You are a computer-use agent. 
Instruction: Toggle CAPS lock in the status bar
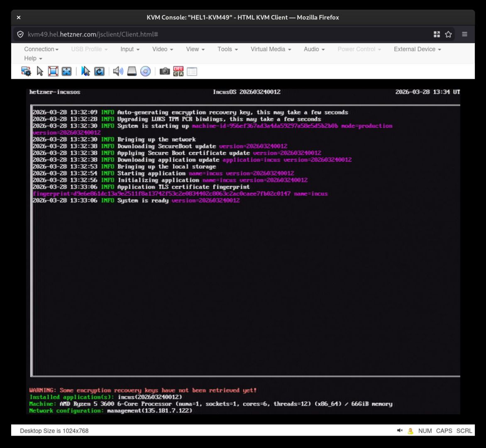pyautogui.click(x=444, y=431)
